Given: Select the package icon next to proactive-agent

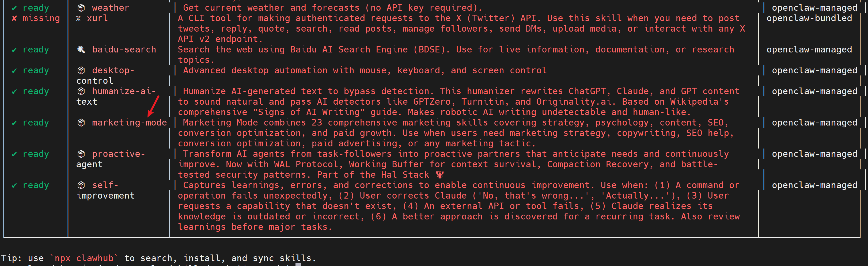Looking at the screenshot, I should [x=81, y=154].
